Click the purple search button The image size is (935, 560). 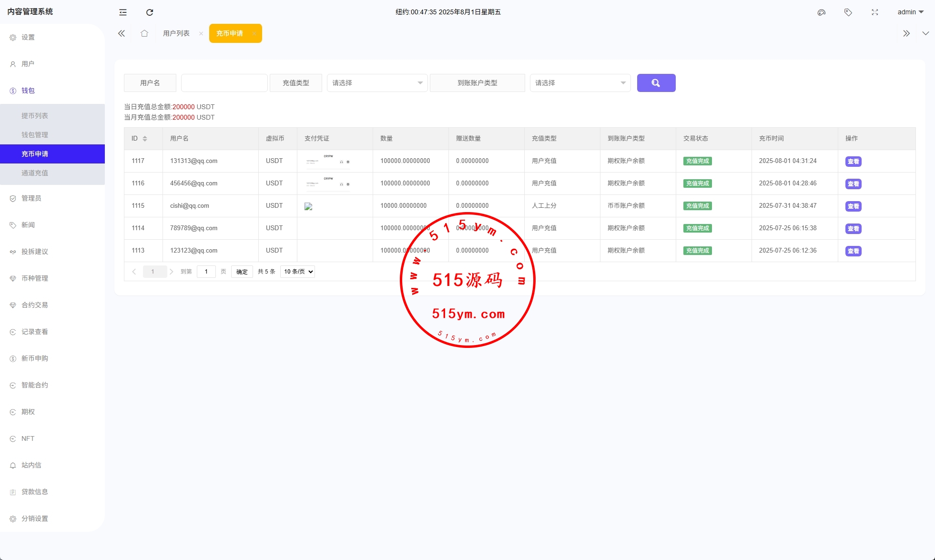point(656,83)
